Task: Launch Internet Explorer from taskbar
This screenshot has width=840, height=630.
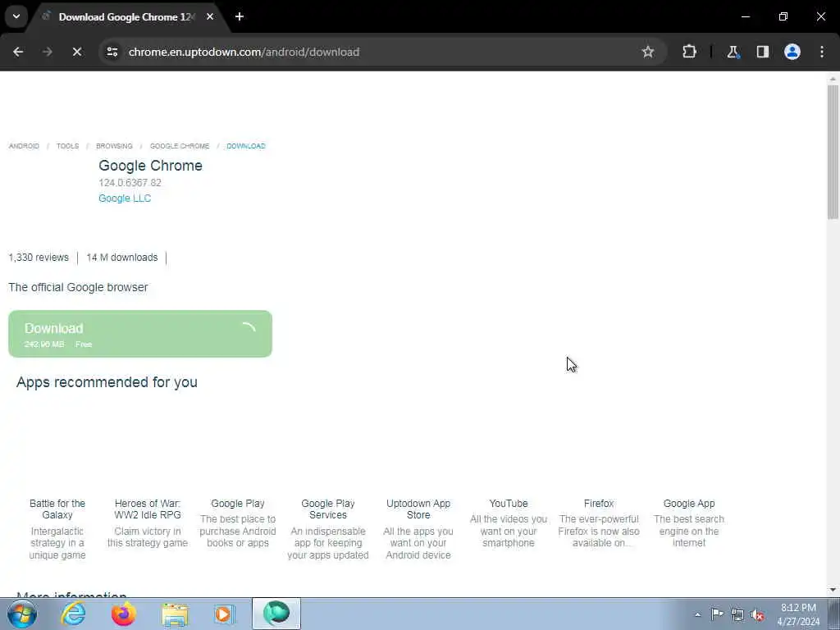Action: 73,614
